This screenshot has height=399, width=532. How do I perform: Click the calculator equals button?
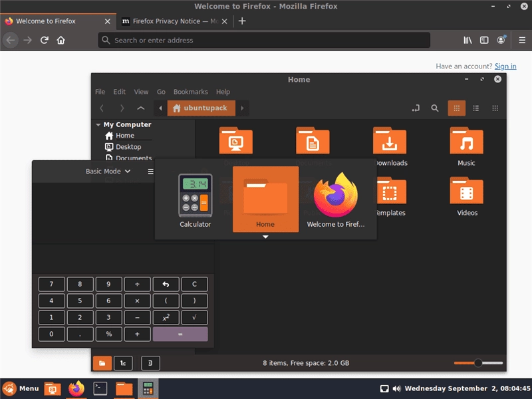click(180, 334)
